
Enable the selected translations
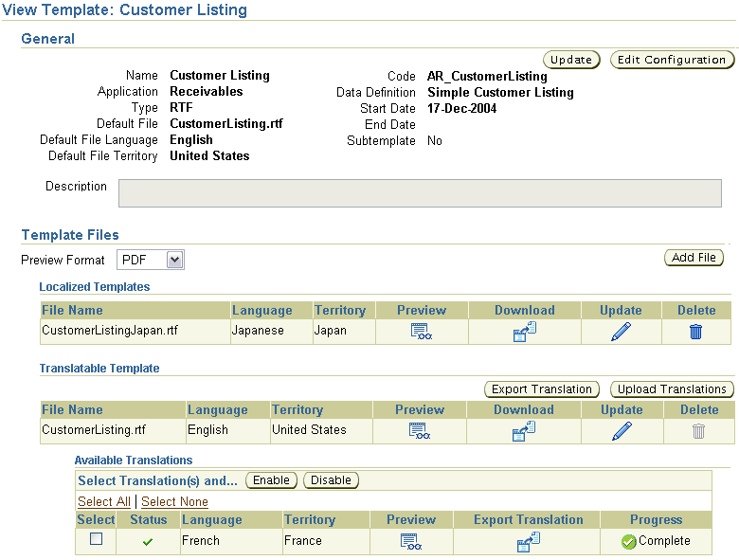pyautogui.click(x=272, y=480)
